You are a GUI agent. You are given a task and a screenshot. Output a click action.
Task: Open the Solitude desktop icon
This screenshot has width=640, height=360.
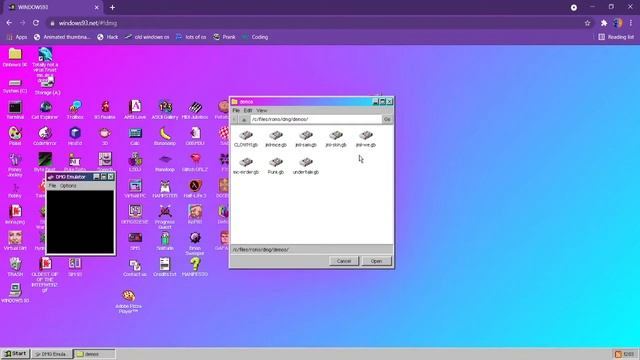coord(165,241)
